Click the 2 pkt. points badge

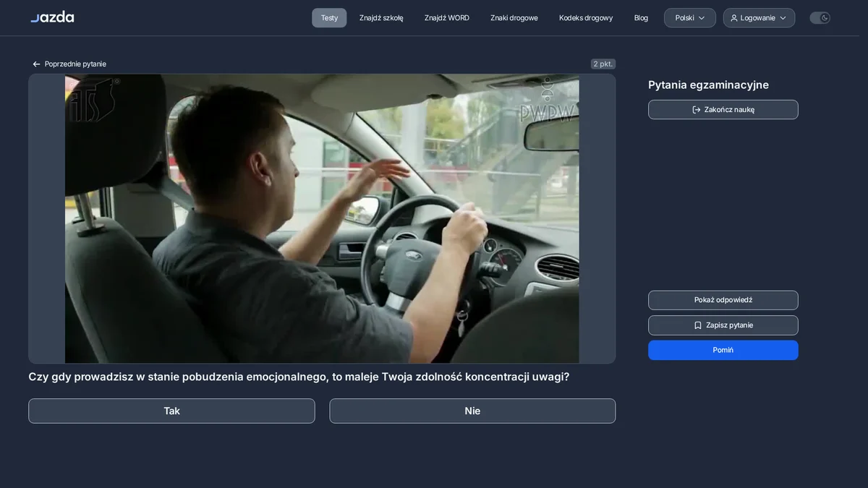coord(603,64)
